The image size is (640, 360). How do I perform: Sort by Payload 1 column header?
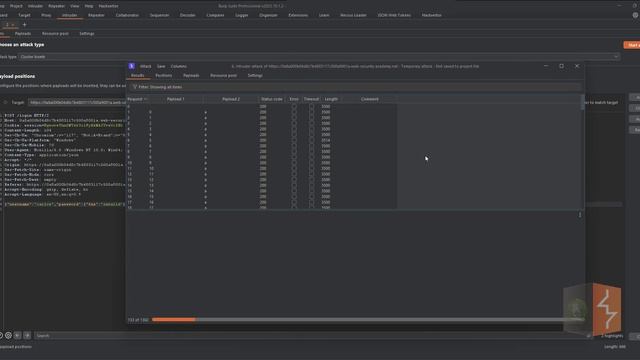[176, 99]
